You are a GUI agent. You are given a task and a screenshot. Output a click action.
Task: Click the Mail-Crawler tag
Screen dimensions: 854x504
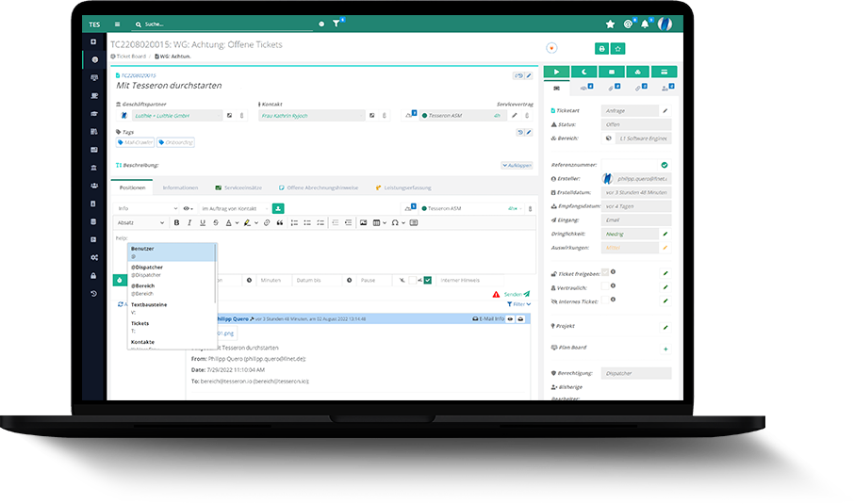[135, 142]
